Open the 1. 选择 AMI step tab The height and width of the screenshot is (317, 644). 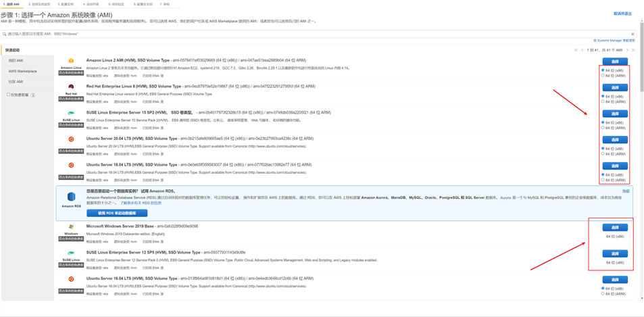click(11, 3)
